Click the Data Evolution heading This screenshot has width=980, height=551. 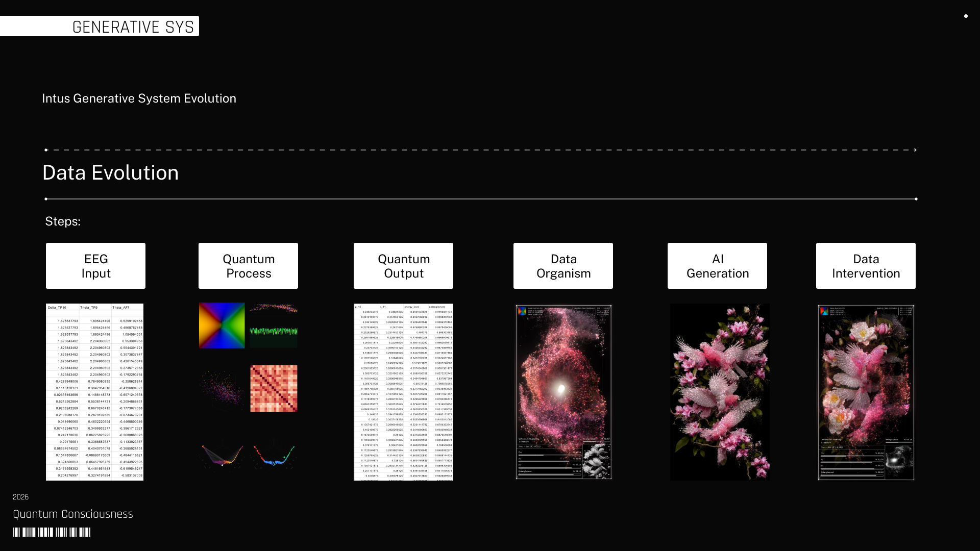coord(111,173)
